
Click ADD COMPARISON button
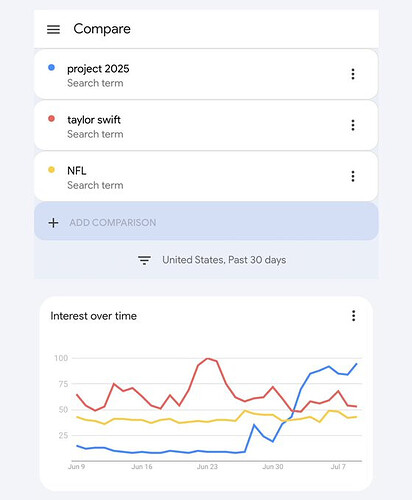206,221
